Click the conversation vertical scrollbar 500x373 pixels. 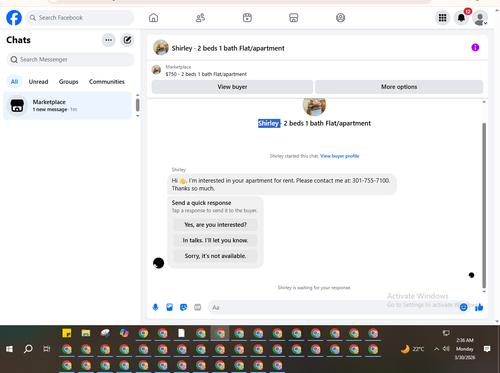[484, 205]
